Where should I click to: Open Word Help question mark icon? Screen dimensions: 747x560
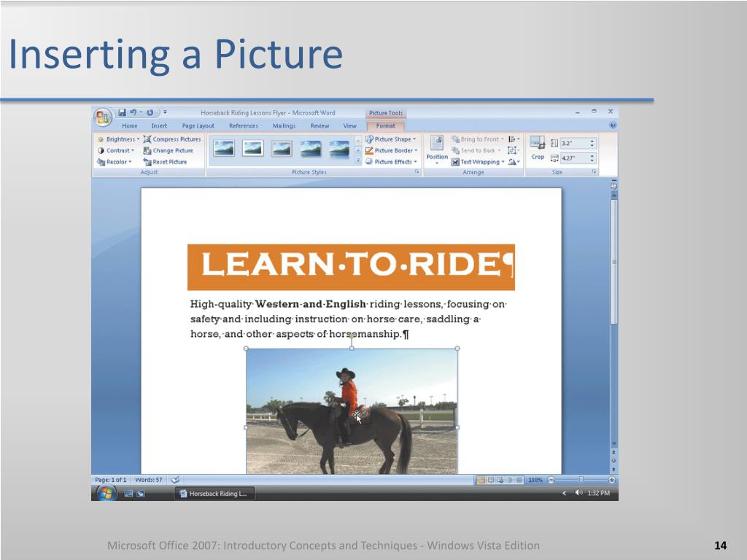[x=613, y=125]
